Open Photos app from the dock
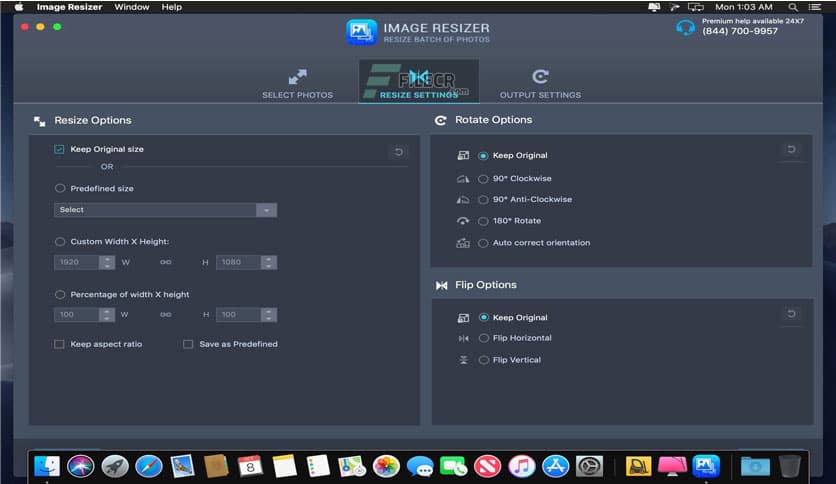The image size is (836, 484). tap(386, 466)
